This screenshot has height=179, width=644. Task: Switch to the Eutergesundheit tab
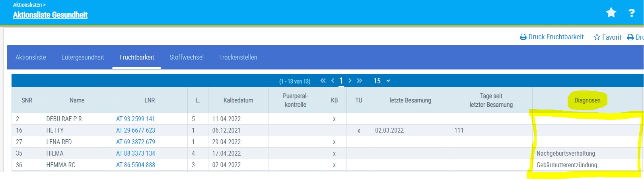pyautogui.click(x=83, y=57)
